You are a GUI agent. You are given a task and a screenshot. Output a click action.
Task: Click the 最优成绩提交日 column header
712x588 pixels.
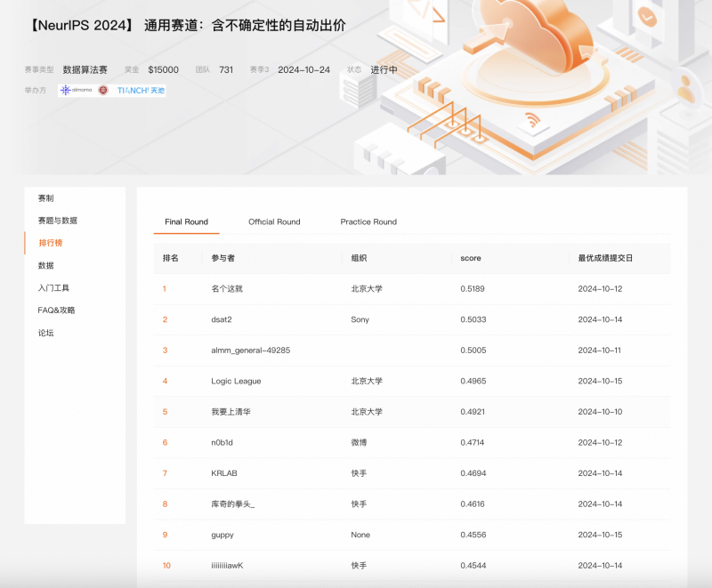tap(605, 258)
